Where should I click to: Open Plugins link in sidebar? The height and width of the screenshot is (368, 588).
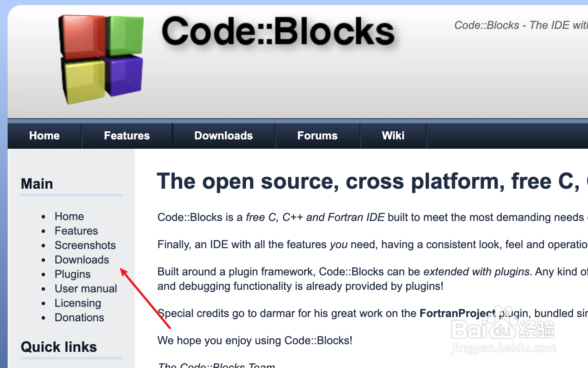pyautogui.click(x=73, y=274)
